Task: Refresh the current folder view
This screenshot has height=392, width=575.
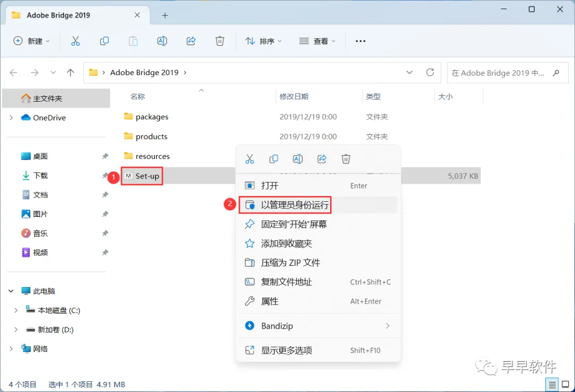Action: [430, 72]
